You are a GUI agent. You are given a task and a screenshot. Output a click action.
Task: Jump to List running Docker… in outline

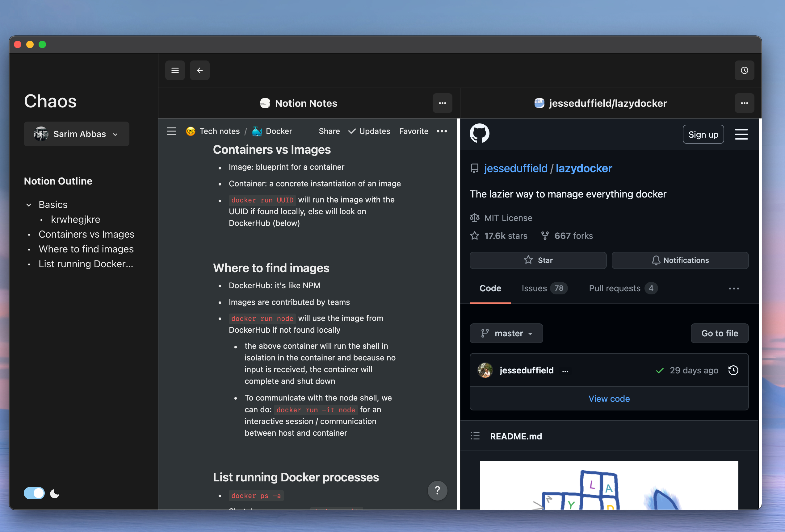point(86,264)
